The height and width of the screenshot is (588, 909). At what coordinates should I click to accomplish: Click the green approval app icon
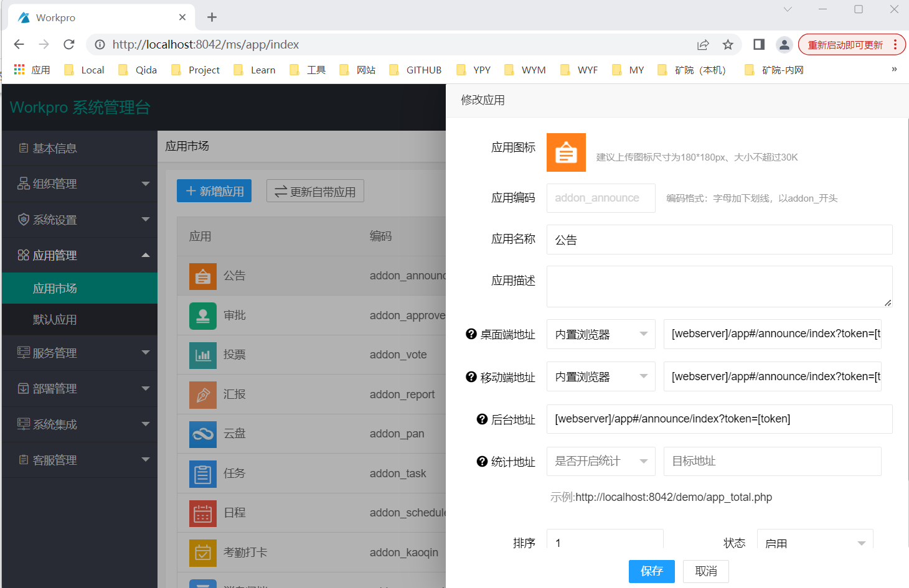[203, 315]
